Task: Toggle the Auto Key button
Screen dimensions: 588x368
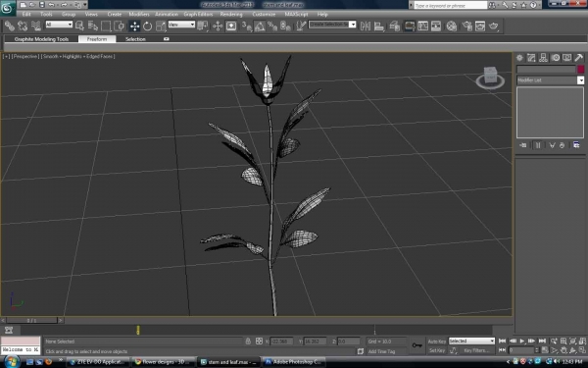Action: (437, 342)
